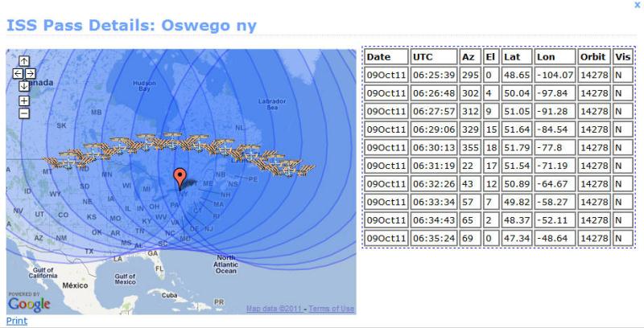Viewport: 644px width, 328px height.
Task: Pan the map up with the arrow
Action: (24, 61)
